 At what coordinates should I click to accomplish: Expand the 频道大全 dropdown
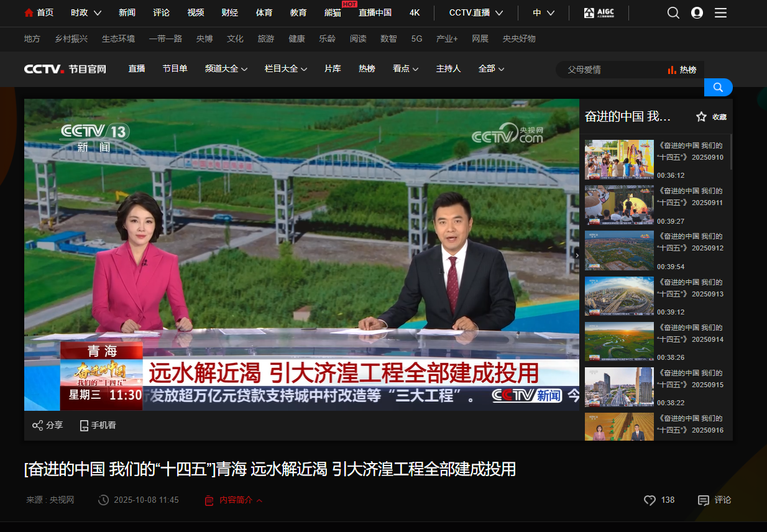[226, 69]
